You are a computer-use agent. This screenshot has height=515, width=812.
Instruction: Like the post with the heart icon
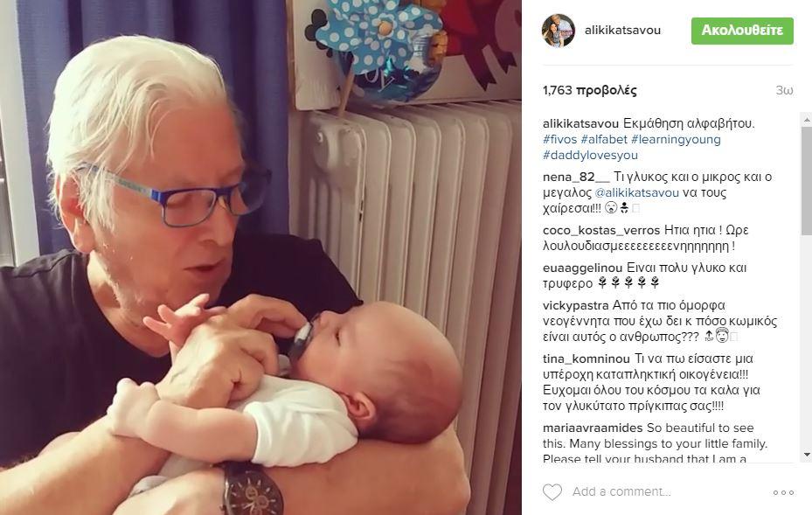[552, 491]
